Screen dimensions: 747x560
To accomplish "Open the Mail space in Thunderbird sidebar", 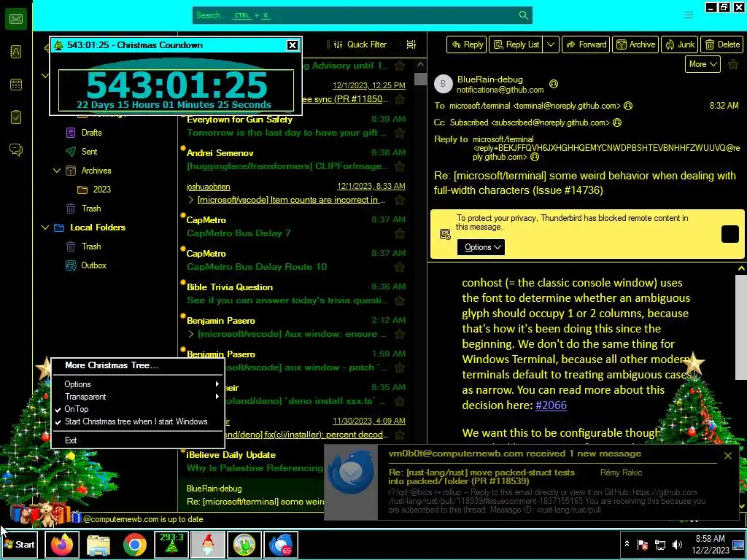I will [x=16, y=19].
